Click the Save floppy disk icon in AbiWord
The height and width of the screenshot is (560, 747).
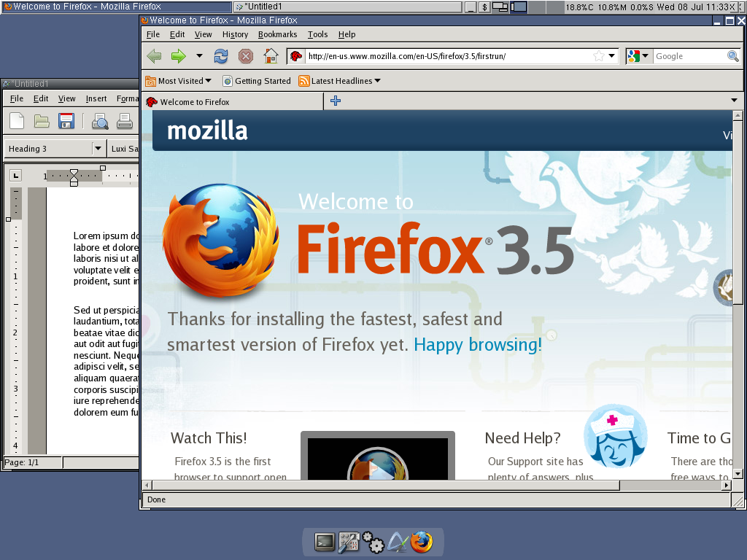(66, 121)
